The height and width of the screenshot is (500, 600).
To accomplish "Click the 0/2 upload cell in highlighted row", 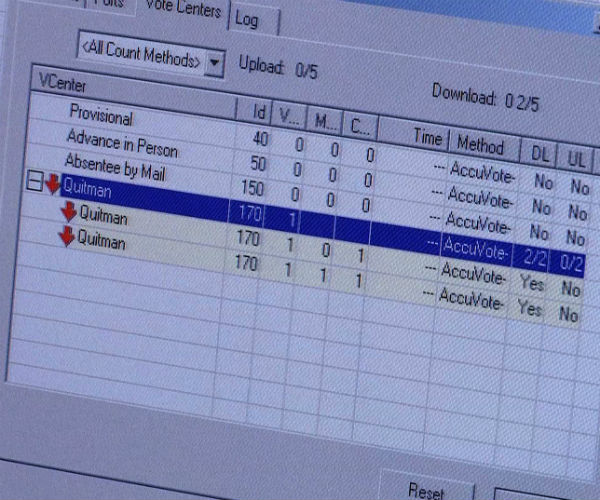I will point(572,262).
